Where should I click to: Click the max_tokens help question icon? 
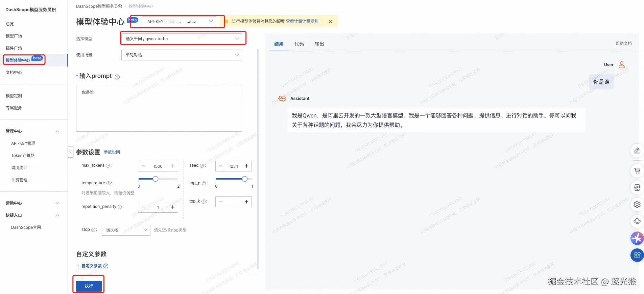(108, 166)
